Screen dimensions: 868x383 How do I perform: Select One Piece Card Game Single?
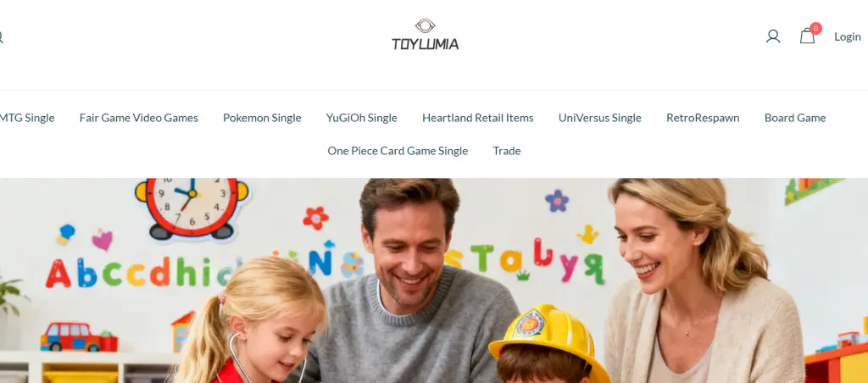pos(398,151)
